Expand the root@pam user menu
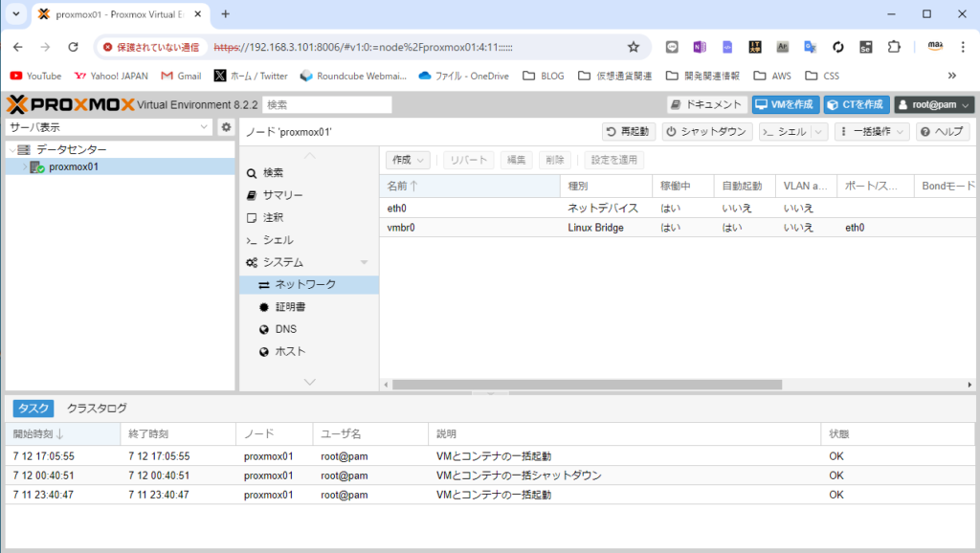Screen dimensions: 980x553 934,105
